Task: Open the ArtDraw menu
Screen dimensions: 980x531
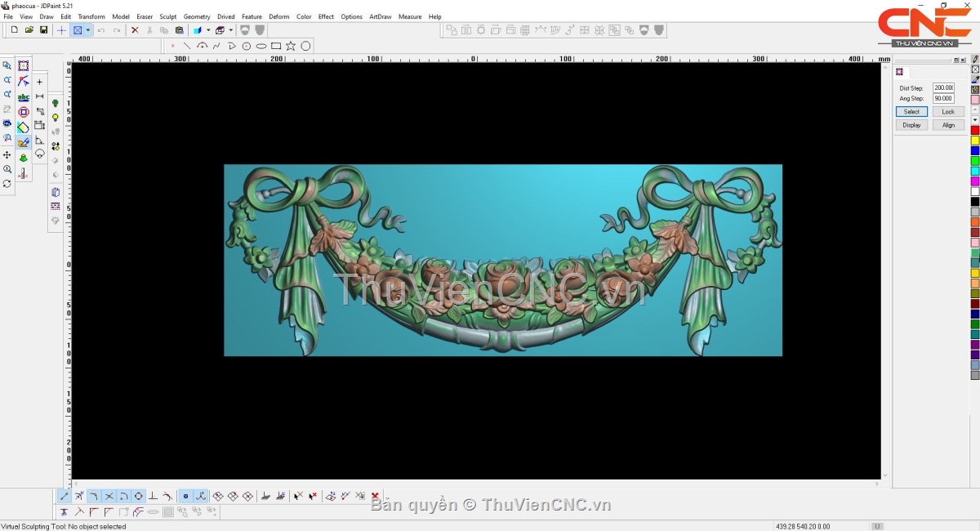Action: pos(381,16)
